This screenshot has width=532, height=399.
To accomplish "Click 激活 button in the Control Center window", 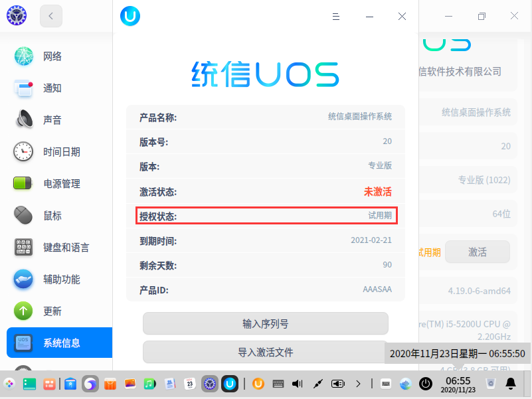I will (x=478, y=252).
